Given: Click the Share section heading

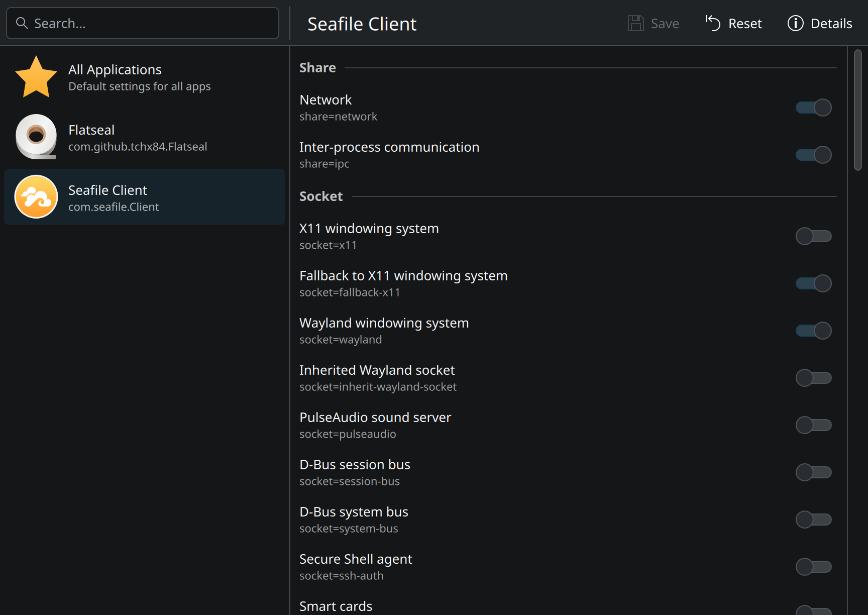Looking at the screenshot, I should coord(317,68).
